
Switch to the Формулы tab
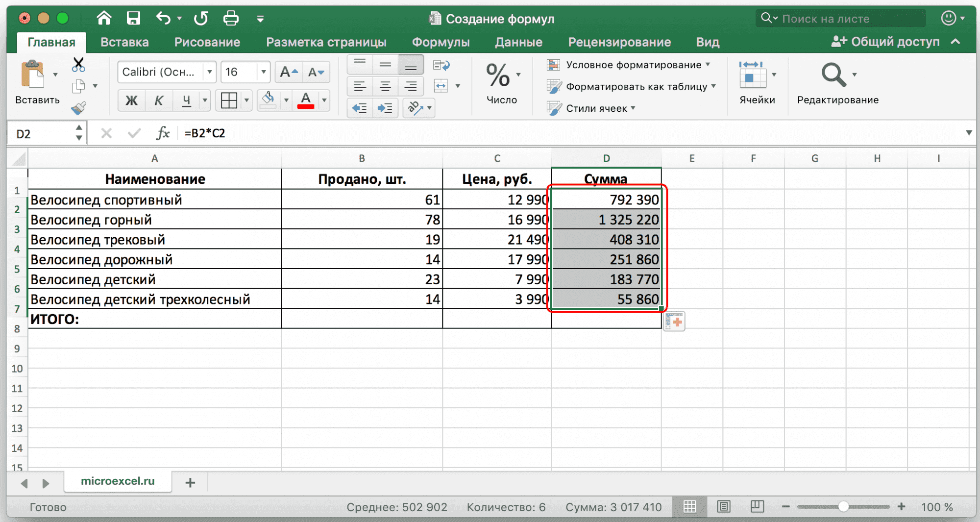click(x=441, y=42)
